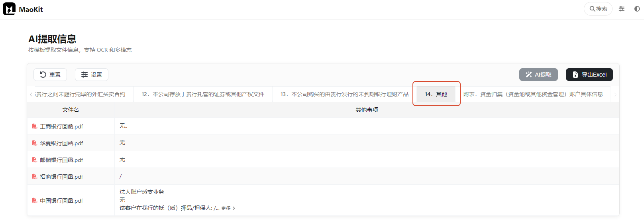This screenshot has width=644, height=223.
Task: Click the AI提取信息 page heading
Action: (52, 39)
